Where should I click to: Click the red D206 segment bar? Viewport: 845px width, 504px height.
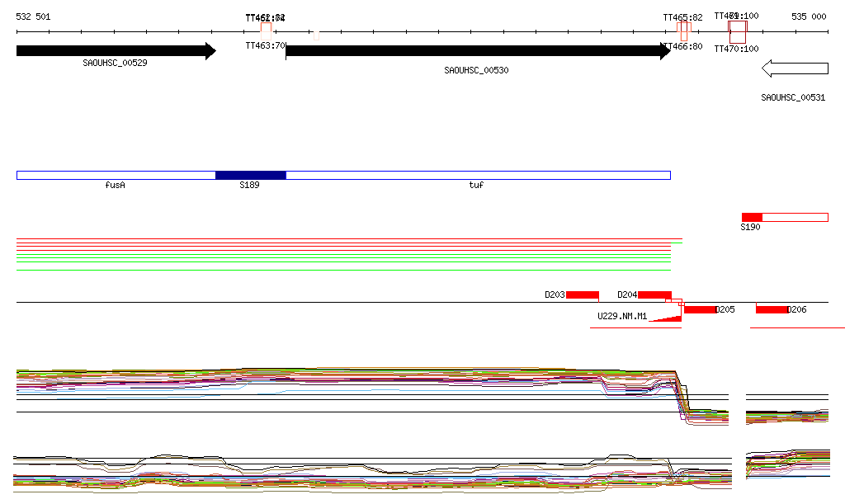click(x=772, y=309)
